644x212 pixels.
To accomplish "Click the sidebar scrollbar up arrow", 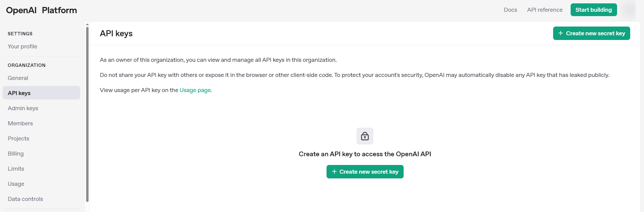I will 87,25.
